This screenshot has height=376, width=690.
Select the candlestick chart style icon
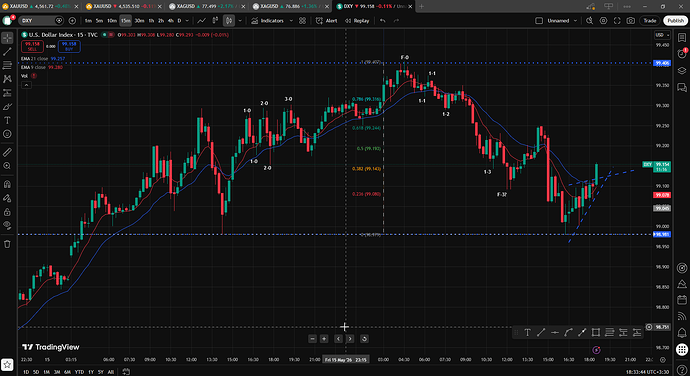coord(228,21)
